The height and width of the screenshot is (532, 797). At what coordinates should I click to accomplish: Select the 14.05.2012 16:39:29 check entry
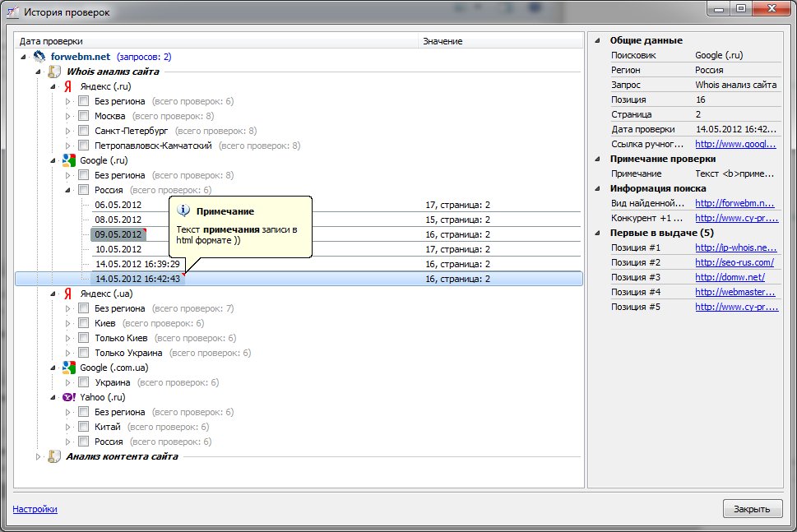point(137,264)
